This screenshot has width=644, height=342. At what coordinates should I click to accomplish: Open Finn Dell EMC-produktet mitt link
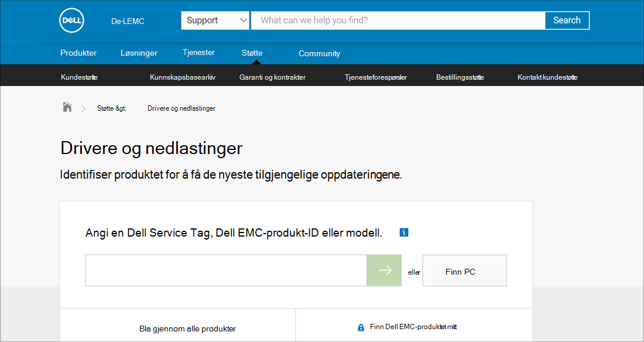[x=413, y=327]
